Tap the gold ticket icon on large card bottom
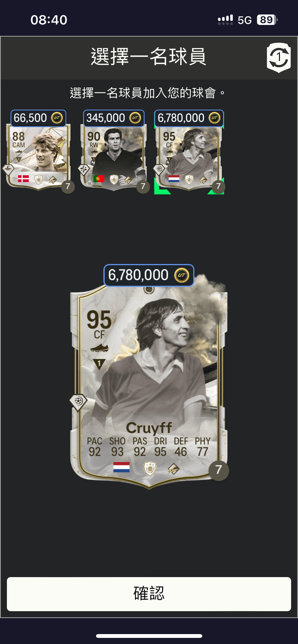The height and width of the screenshot is (644, 298). click(x=173, y=469)
